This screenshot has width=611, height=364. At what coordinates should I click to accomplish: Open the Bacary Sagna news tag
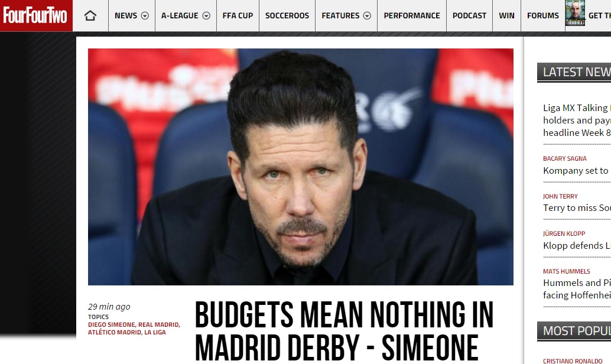[x=565, y=158]
